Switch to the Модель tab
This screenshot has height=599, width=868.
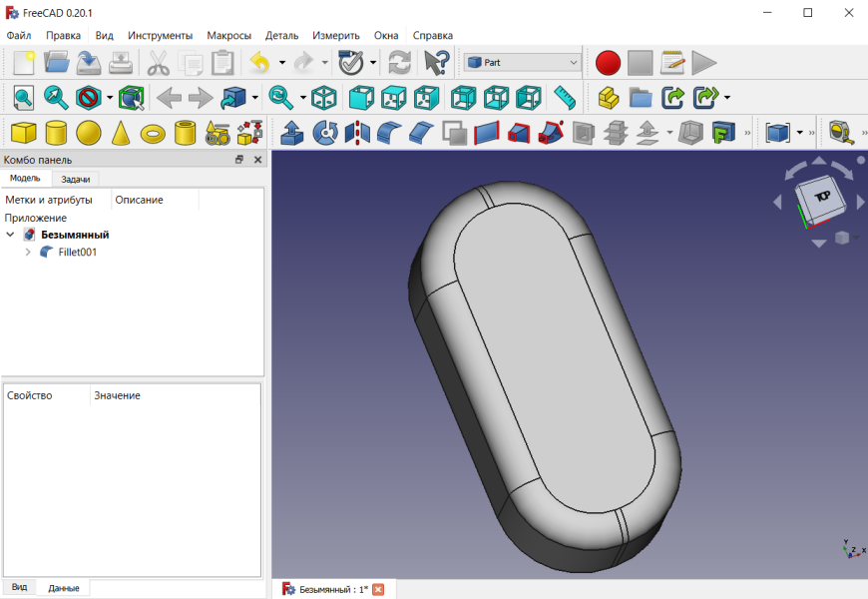click(26, 178)
